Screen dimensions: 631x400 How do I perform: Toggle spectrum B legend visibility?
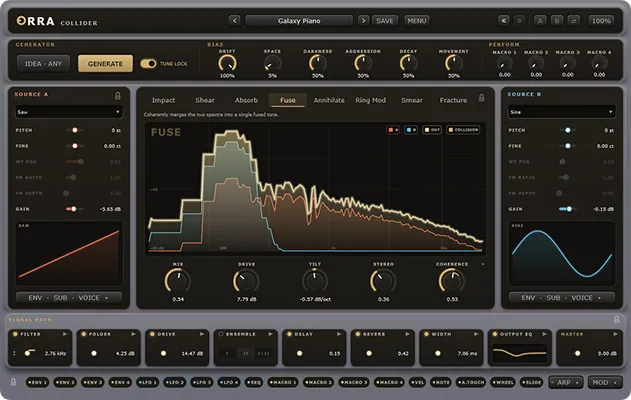pos(411,130)
